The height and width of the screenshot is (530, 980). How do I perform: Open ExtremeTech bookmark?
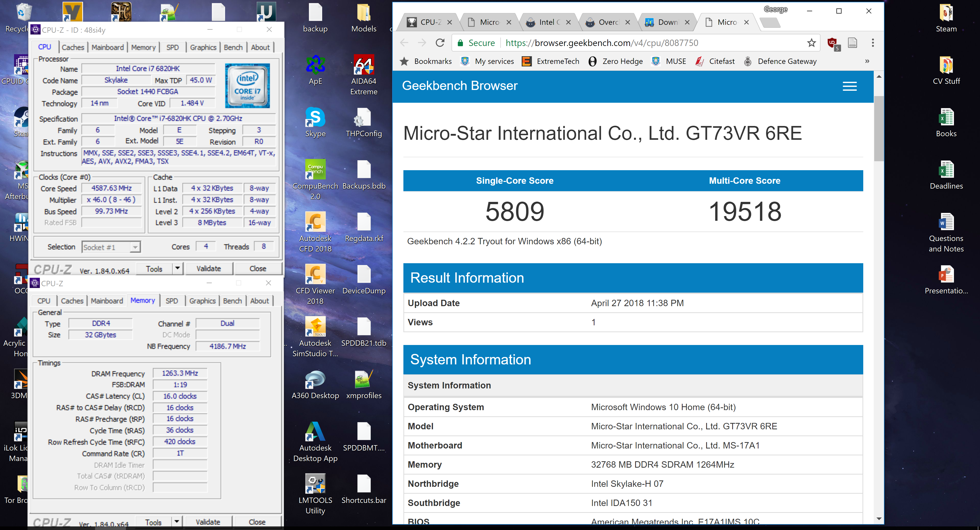(x=551, y=61)
